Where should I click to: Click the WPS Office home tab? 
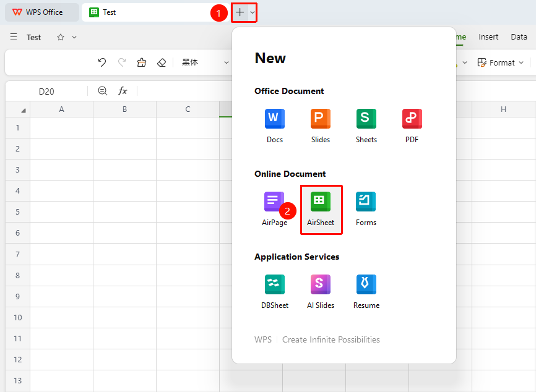point(41,12)
